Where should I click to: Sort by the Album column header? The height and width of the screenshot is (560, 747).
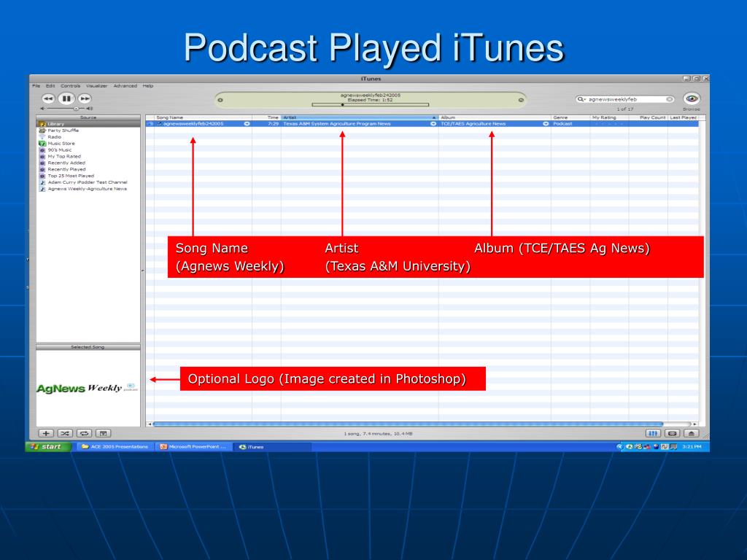click(x=495, y=117)
